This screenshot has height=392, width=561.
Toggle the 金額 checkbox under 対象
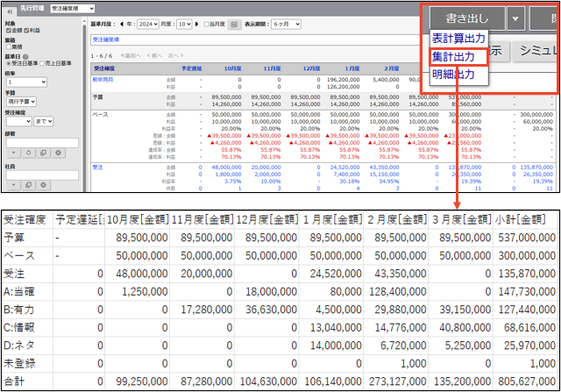[x=8, y=31]
